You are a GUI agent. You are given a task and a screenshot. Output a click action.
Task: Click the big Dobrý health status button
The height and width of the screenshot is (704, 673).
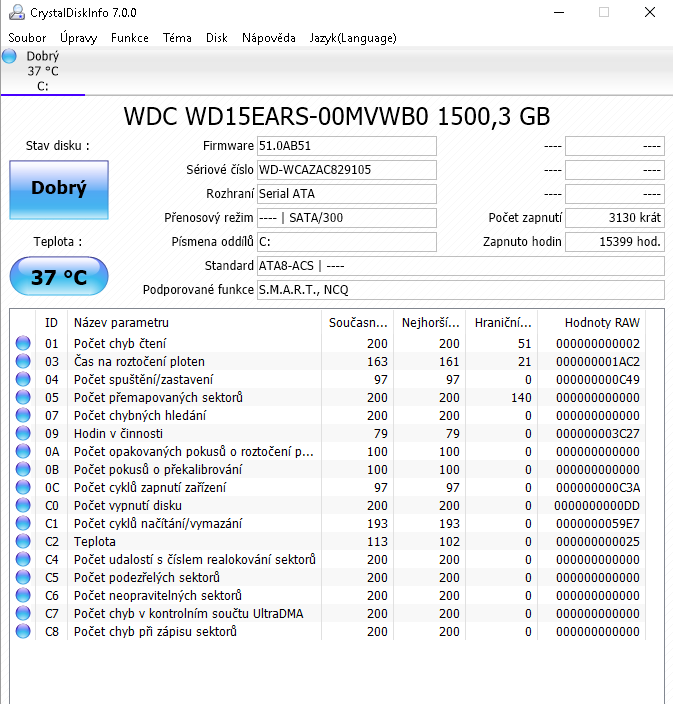pos(59,190)
